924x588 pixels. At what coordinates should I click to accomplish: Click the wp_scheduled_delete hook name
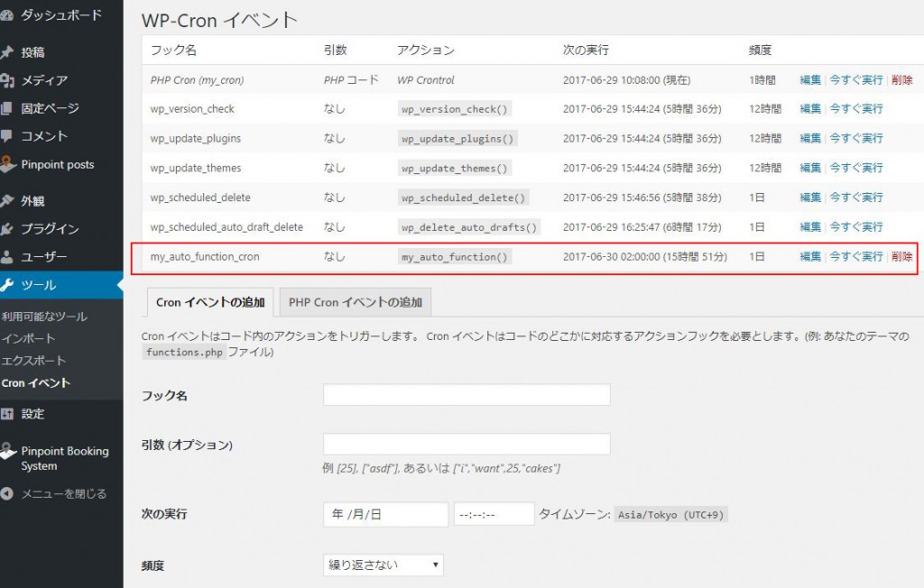(x=200, y=198)
